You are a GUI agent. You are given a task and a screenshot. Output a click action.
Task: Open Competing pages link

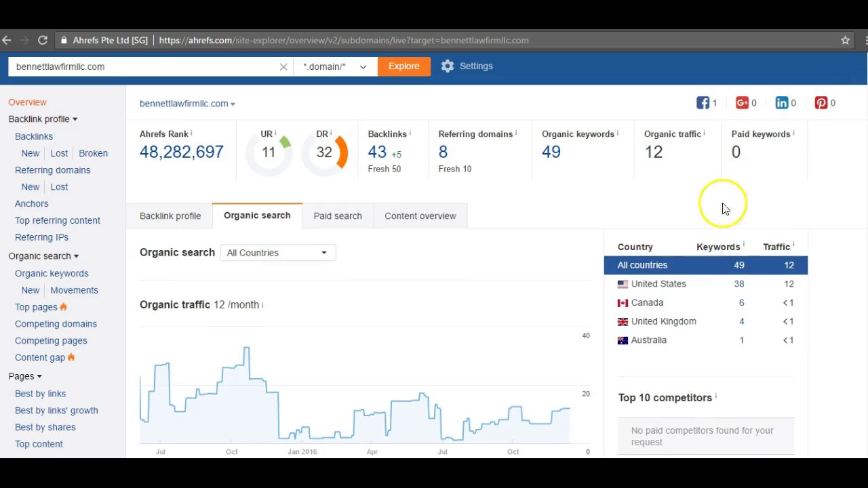pyautogui.click(x=51, y=341)
